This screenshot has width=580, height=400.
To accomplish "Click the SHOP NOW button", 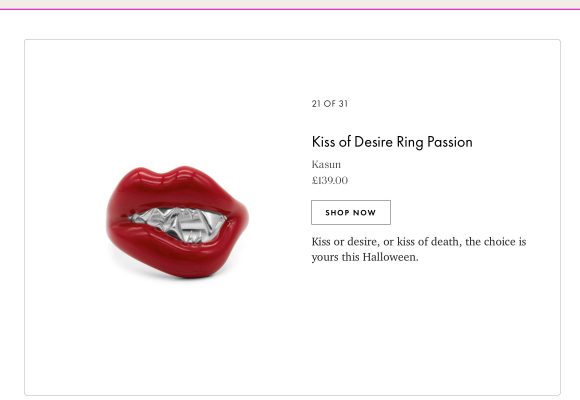I will (351, 212).
